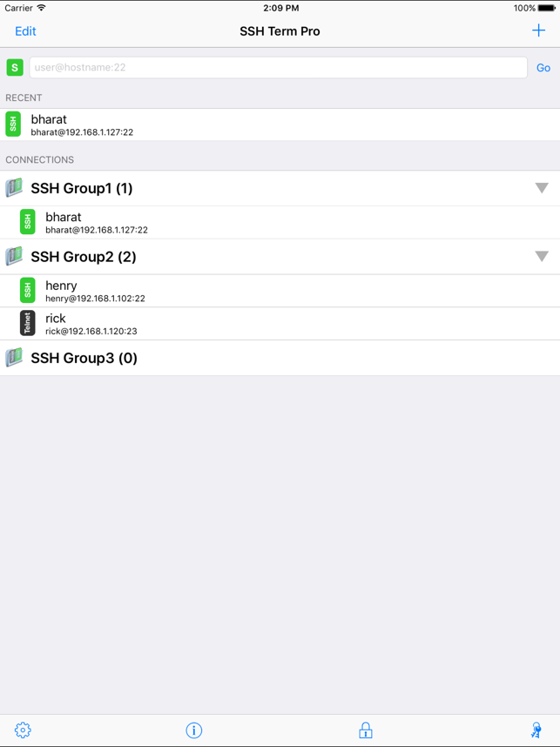560x747 pixels.
Task: Select the rick@192.168.1.120:23 connection
Action: pos(280,324)
